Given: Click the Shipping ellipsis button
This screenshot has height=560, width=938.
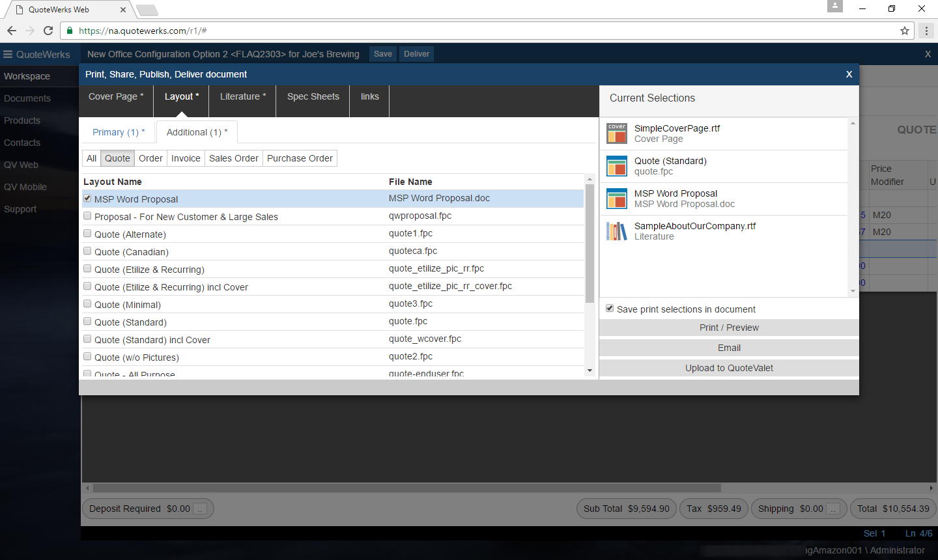Looking at the screenshot, I should 833,509.
